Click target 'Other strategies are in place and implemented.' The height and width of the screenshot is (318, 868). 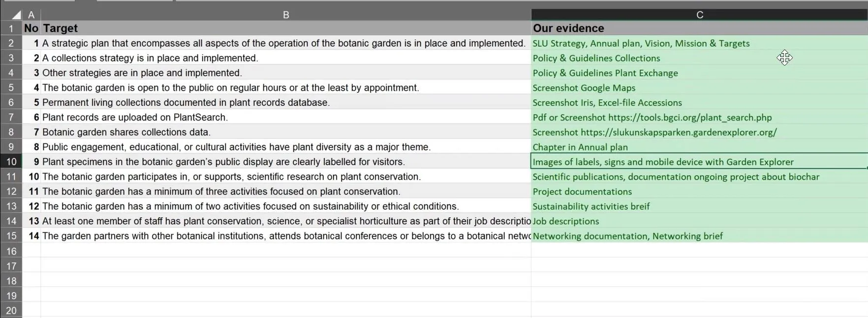point(286,73)
